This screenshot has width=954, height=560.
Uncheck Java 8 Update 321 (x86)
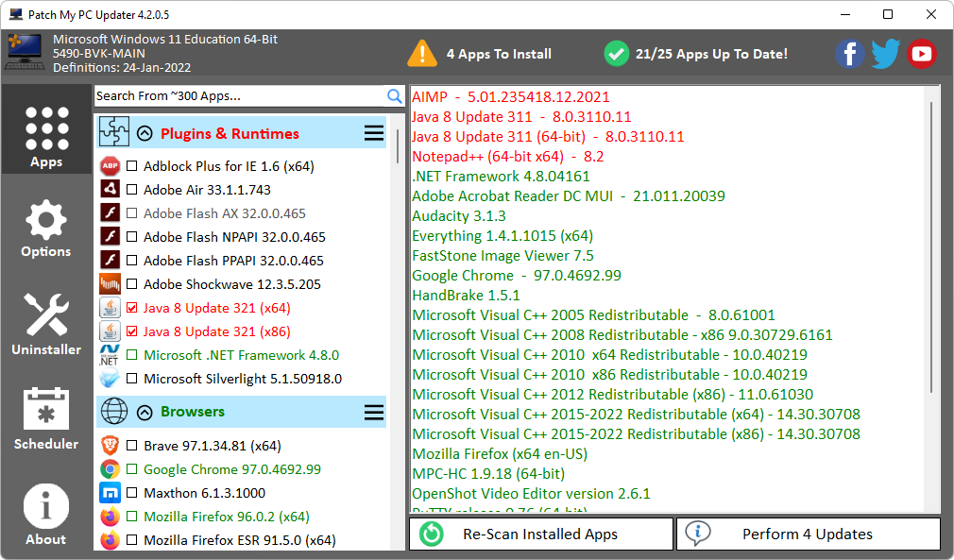(x=131, y=331)
